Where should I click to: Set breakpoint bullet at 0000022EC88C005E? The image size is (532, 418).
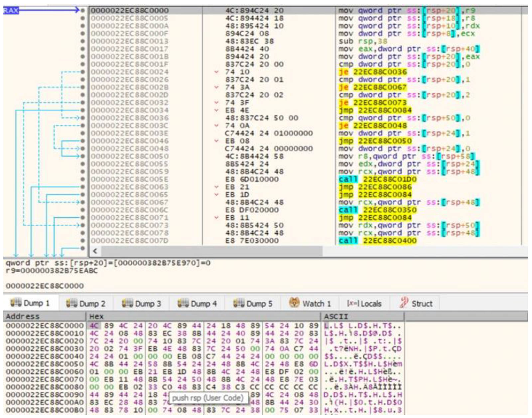click(83, 179)
